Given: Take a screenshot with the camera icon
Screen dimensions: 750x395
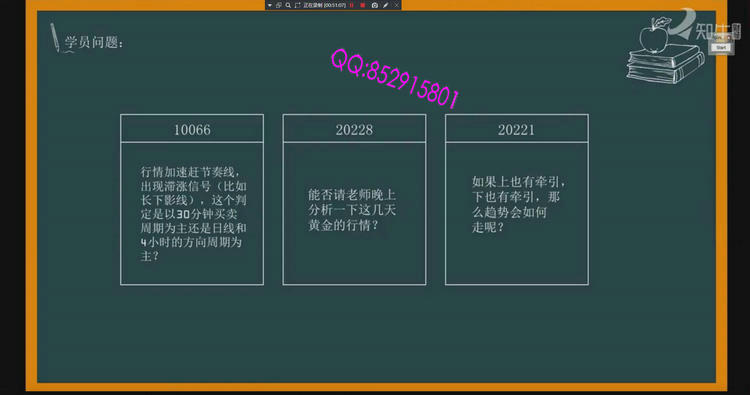Looking at the screenshot, I should [x=375, y=5].
